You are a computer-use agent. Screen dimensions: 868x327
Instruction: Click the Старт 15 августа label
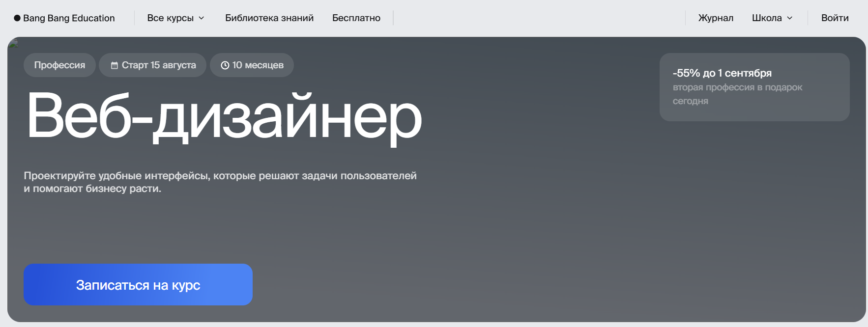(x=159, y=65)
